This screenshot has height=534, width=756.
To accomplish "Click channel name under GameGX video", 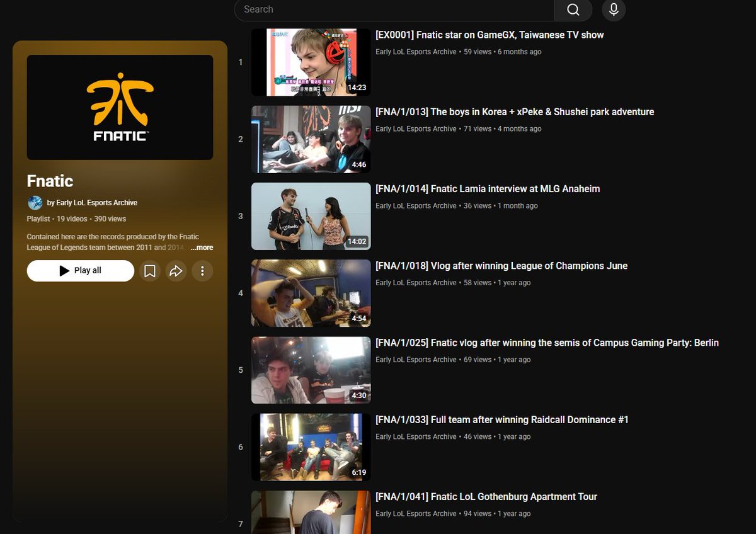I will pyautogui.click(x=416, y=52).
